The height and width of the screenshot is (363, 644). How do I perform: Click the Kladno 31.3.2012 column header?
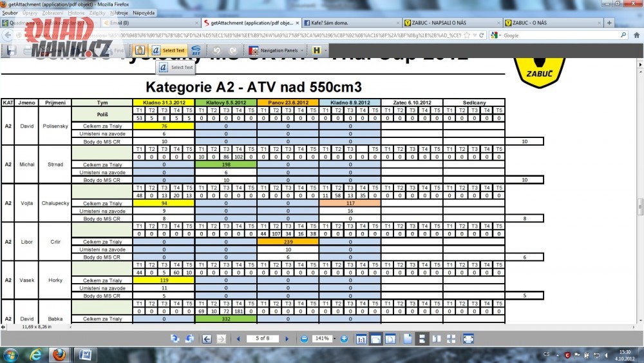(x=164, y=103)
